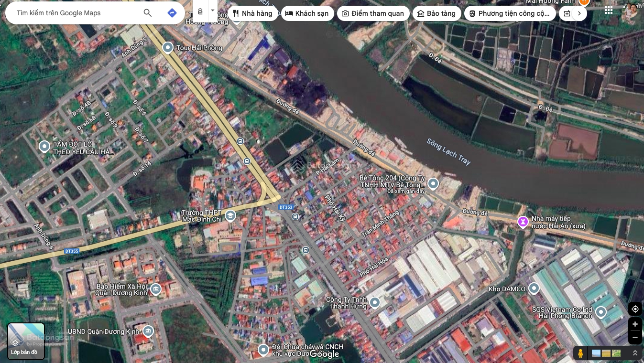Viewport: 644px width, 363px height.
Task: Click the Kho DAMCO map pin
Action: (534, 288)
